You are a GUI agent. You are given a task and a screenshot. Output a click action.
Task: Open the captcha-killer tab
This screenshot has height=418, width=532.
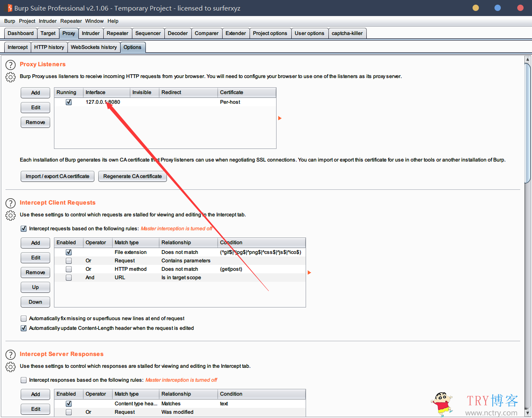(347, 33)
